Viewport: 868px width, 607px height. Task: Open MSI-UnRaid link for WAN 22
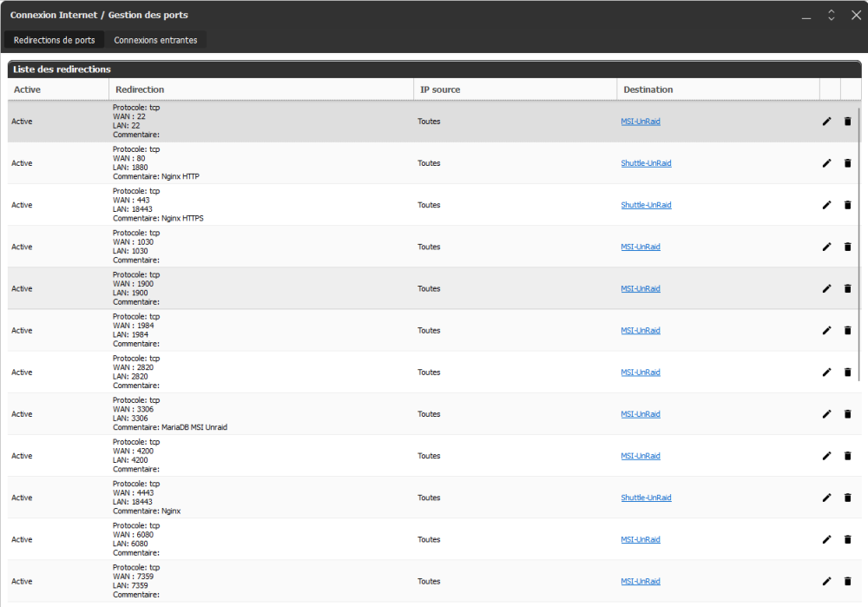tap(641, 122)
